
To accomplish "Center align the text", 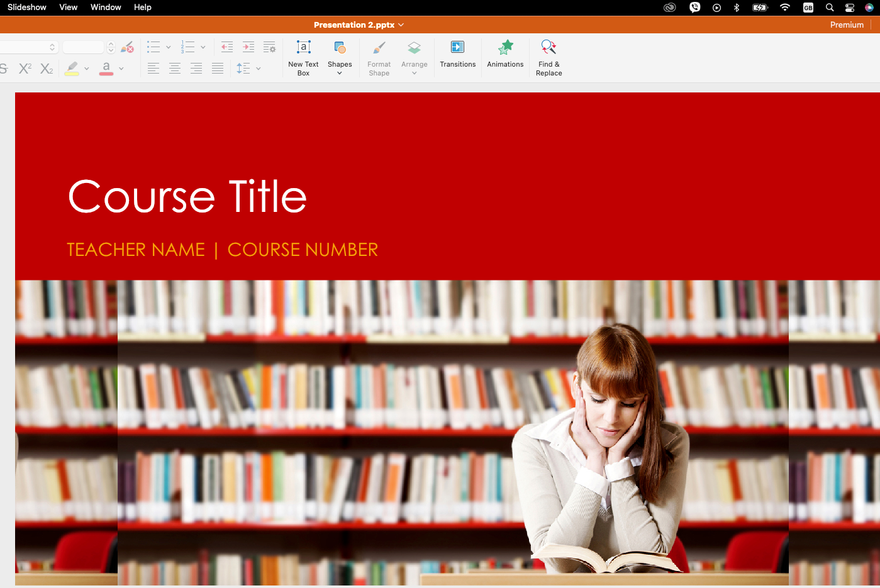I will pos(175,69).
